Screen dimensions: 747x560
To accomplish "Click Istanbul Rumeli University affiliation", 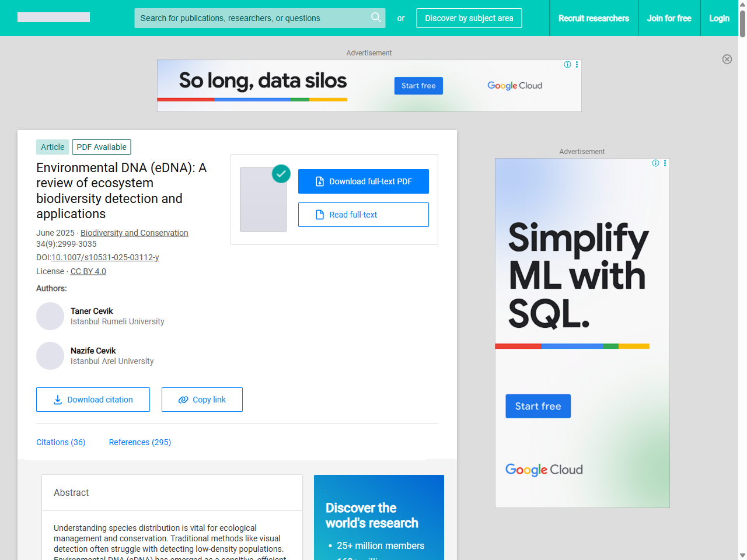I will click(x=117, y=321).
